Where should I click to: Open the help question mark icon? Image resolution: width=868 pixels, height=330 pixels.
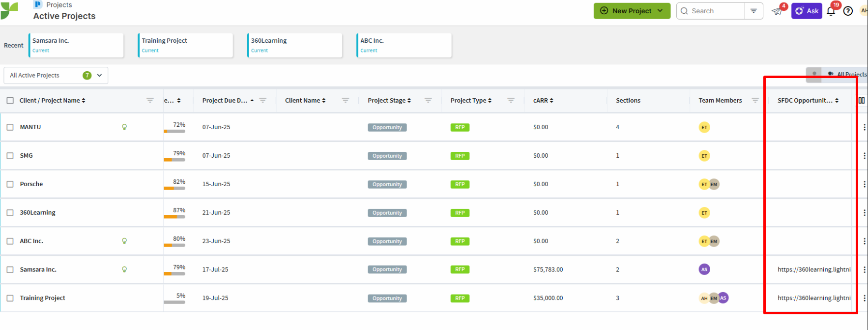coord(848,11)
